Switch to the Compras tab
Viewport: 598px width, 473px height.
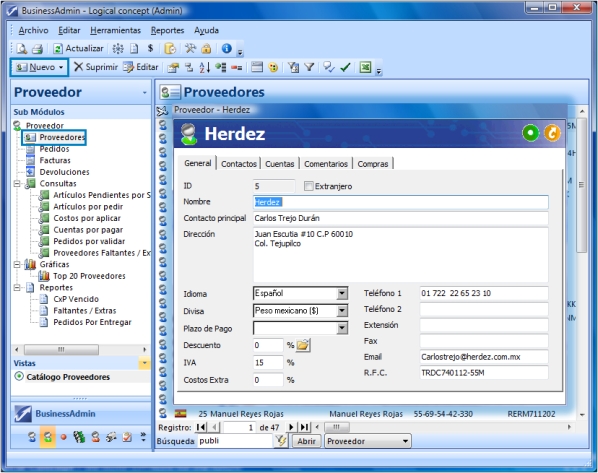click(x=373, y=164)
